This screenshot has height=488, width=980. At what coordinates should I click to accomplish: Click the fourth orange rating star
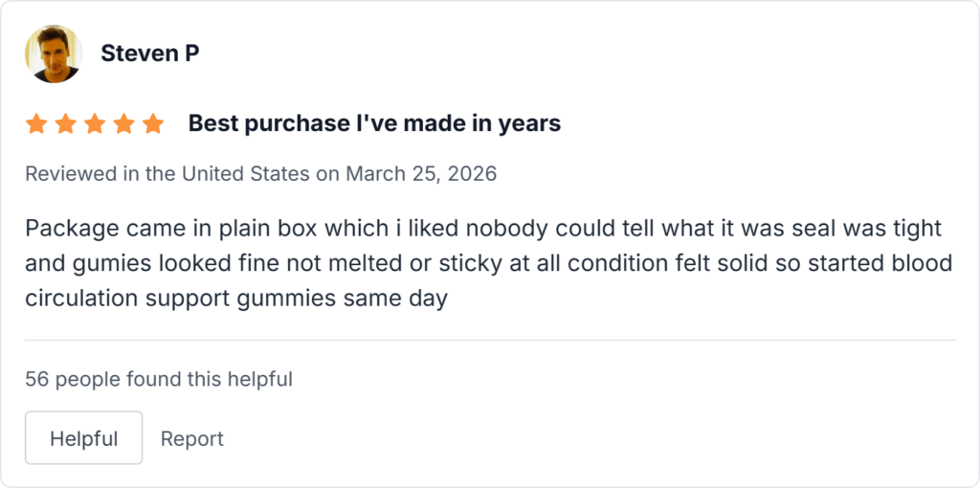(123, 124)
